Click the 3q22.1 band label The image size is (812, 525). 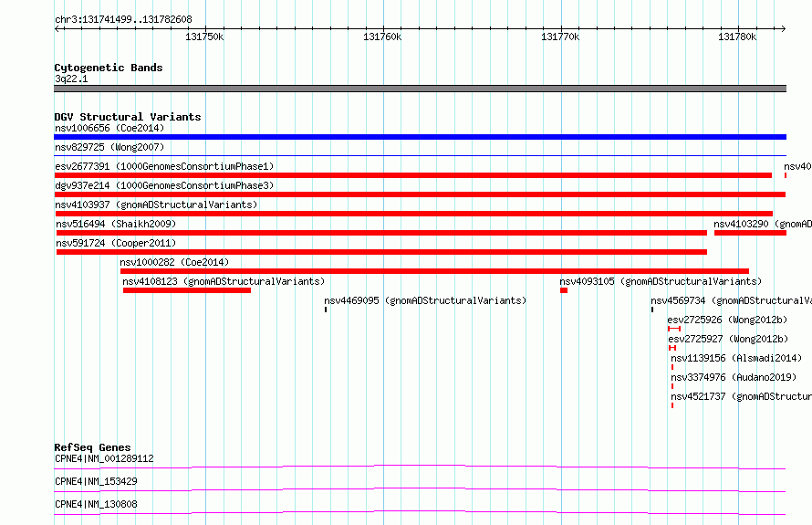(71, 79)
